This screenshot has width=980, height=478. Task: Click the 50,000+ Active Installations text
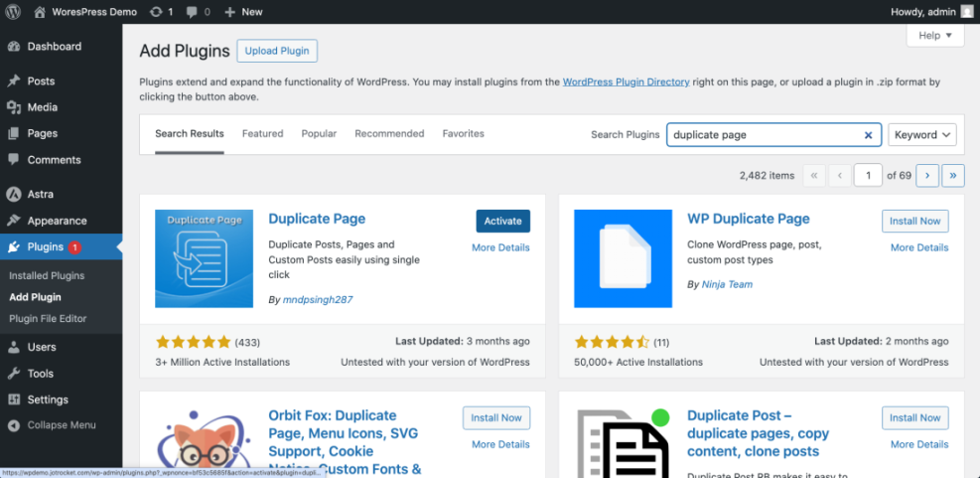pos(638,363)
